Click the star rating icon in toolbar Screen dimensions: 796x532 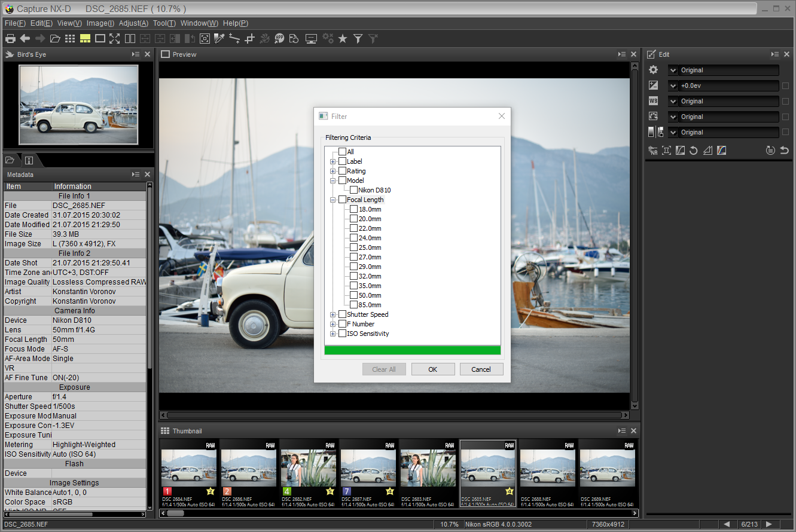click(x=343, y=39)
